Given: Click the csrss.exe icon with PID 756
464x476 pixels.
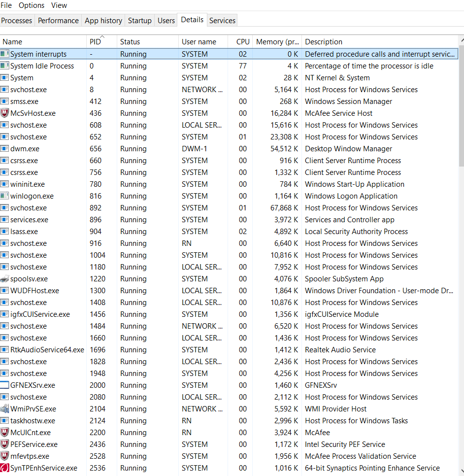Looking at the screenshot, I should coord(4,172).
